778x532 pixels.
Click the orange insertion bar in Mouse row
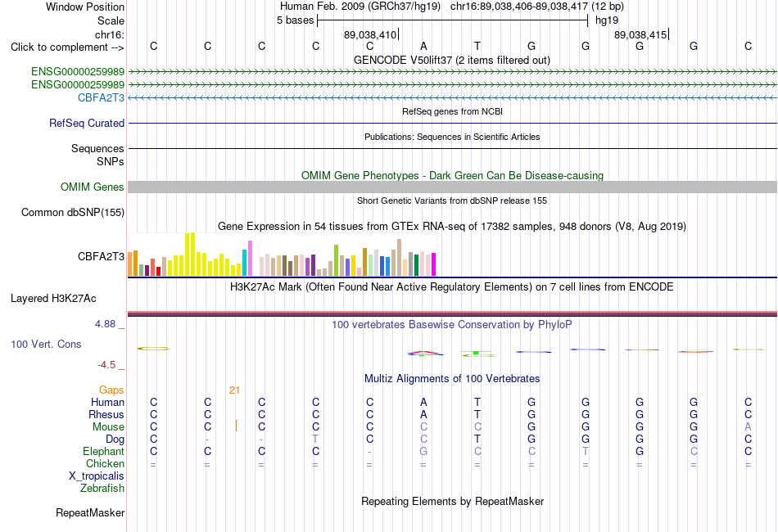pyautogui.click(x=236, y=426)
